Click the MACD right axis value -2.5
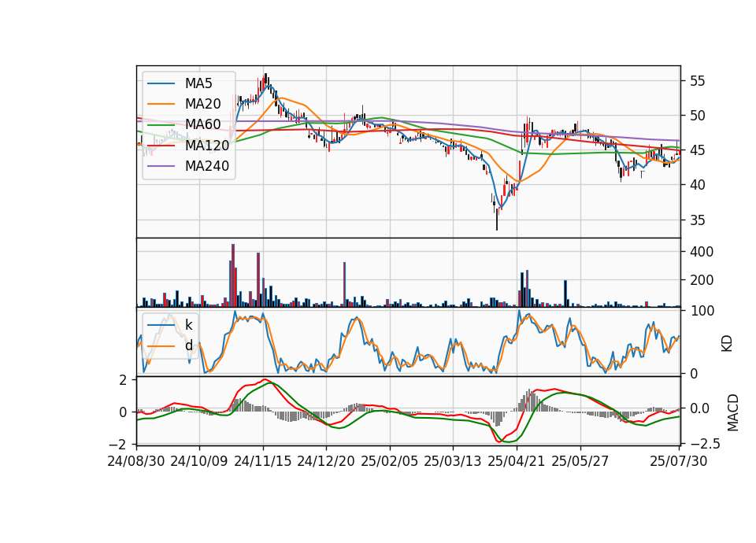 pos(706,443)
